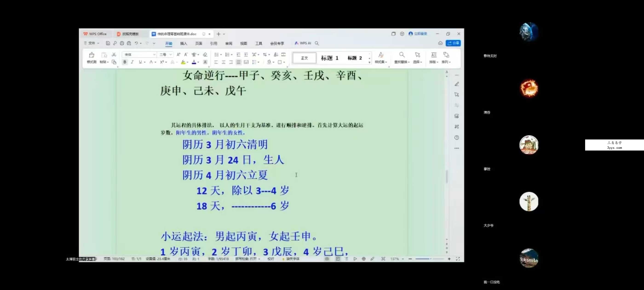The height and width of the screenshot is (290, 644).
Task: Toggle page layout view icon in status bar
Action: click(x=338, y=259)
